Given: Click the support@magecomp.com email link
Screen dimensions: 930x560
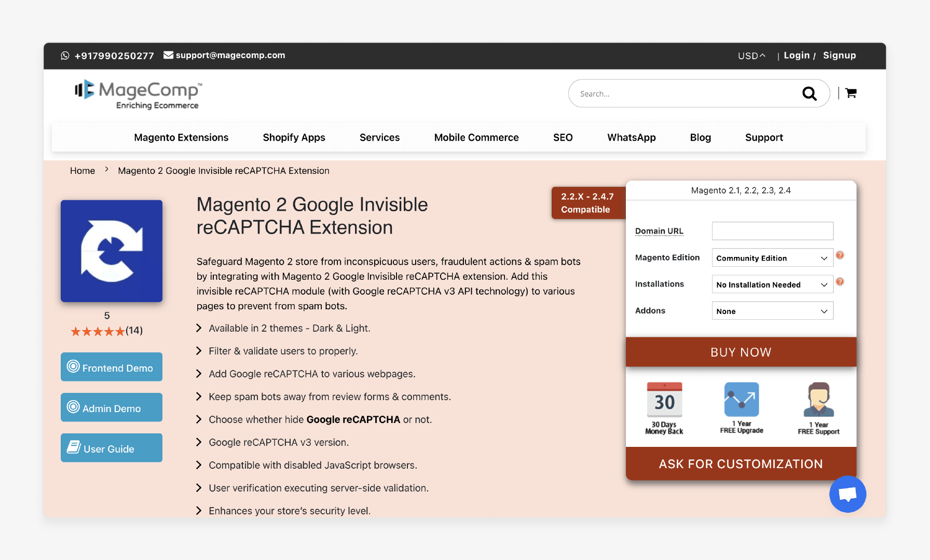Looking at the screenshot, I should 230,55.
